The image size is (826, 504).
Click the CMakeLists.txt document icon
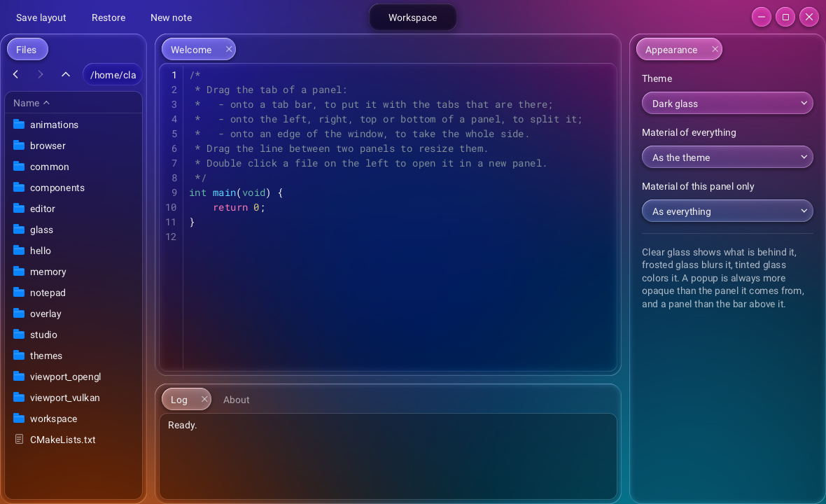[x=19, y=439]
